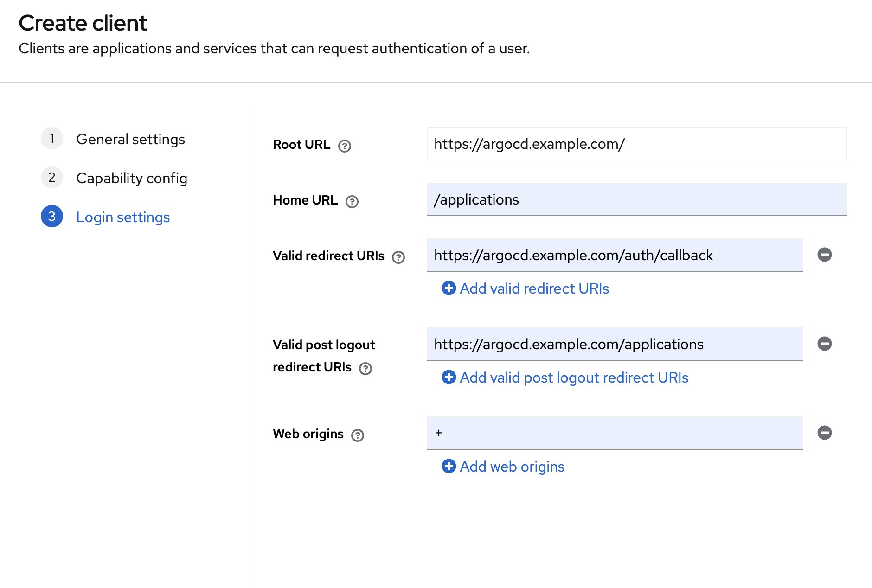Select the Login settings step
This screenshot has width=872, height=588.
pos(123,217)
